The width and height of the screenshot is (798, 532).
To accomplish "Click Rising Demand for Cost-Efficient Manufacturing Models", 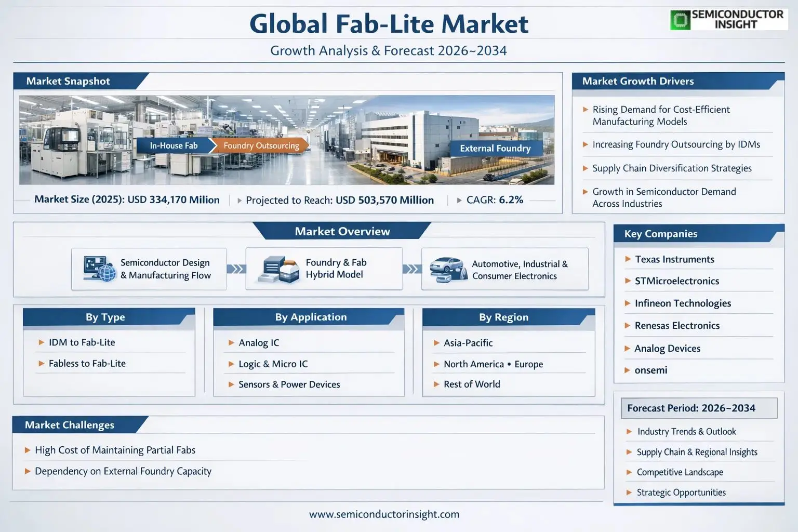I will pyautogui.click(x=661, y=115).
